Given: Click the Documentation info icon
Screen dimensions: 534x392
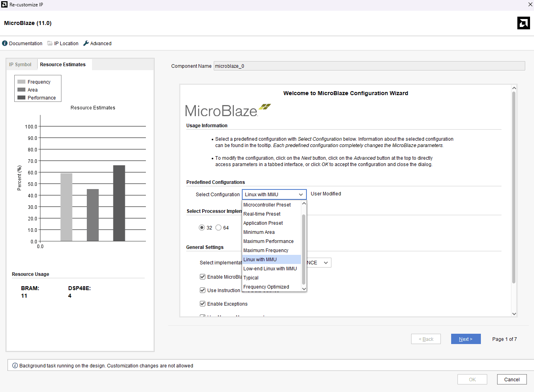Looking at the screenshot, I should 5,43.
